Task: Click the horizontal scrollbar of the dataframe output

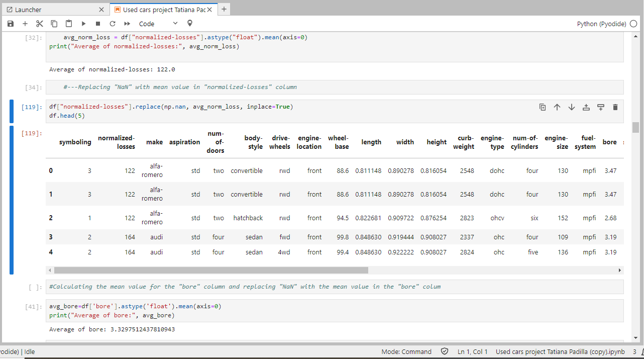Action: 211,270
